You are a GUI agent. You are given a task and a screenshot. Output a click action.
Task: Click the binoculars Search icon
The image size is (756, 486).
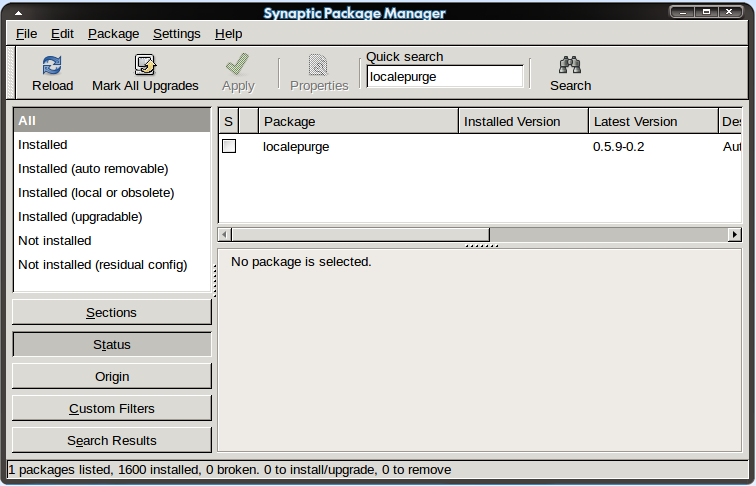point(570,65)
